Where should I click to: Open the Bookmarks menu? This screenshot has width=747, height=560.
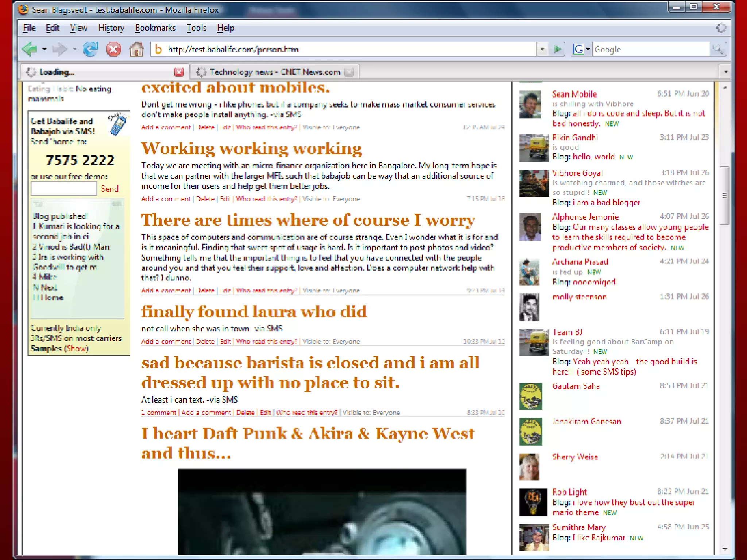[155, 28]
